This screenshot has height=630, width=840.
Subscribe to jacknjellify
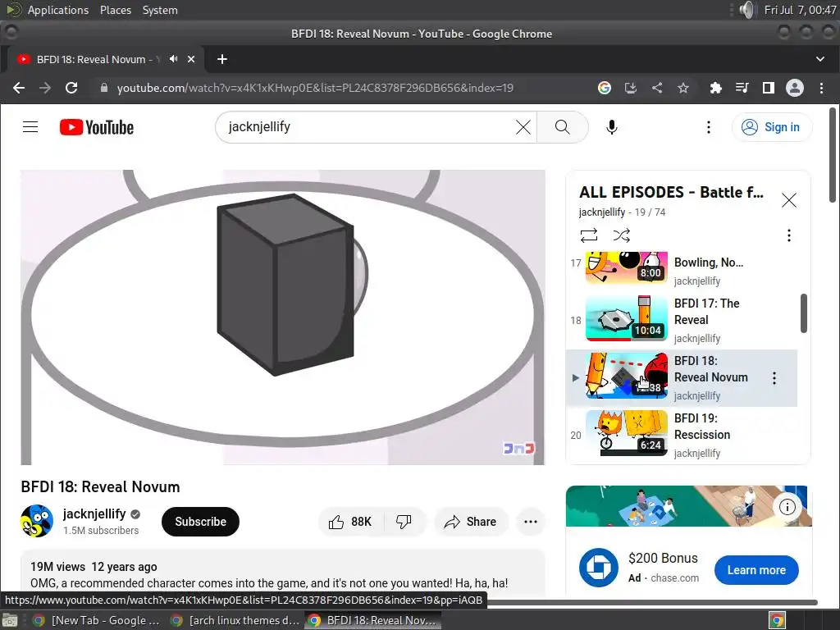click(200, 522)
